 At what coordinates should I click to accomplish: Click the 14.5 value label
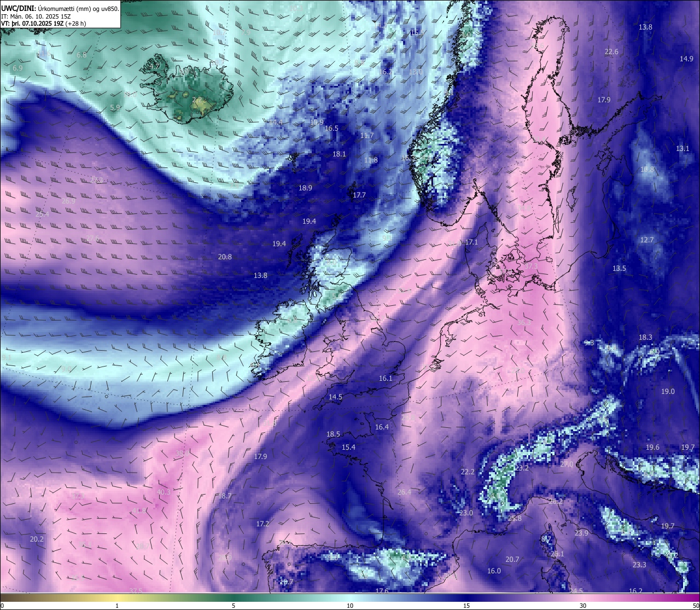[335, 397]
